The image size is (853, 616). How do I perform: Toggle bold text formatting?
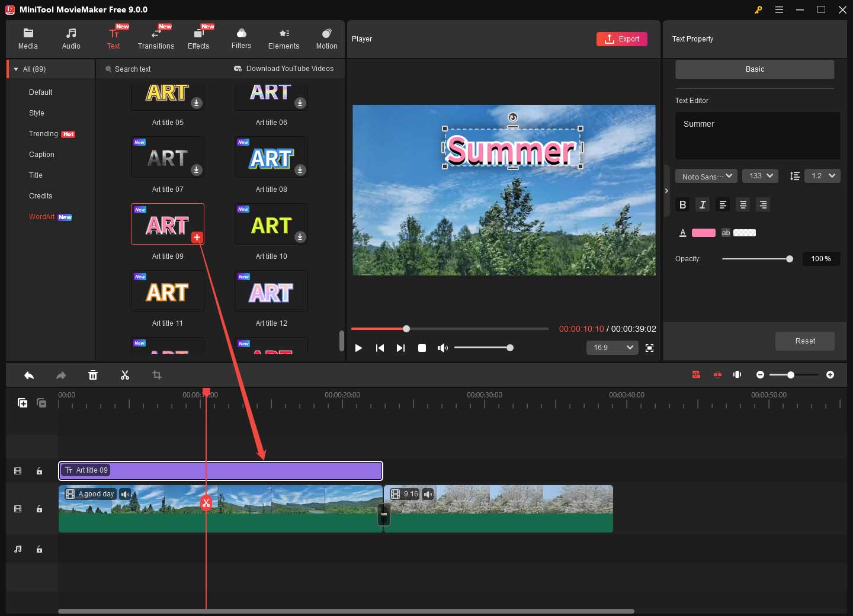point(682,204)
